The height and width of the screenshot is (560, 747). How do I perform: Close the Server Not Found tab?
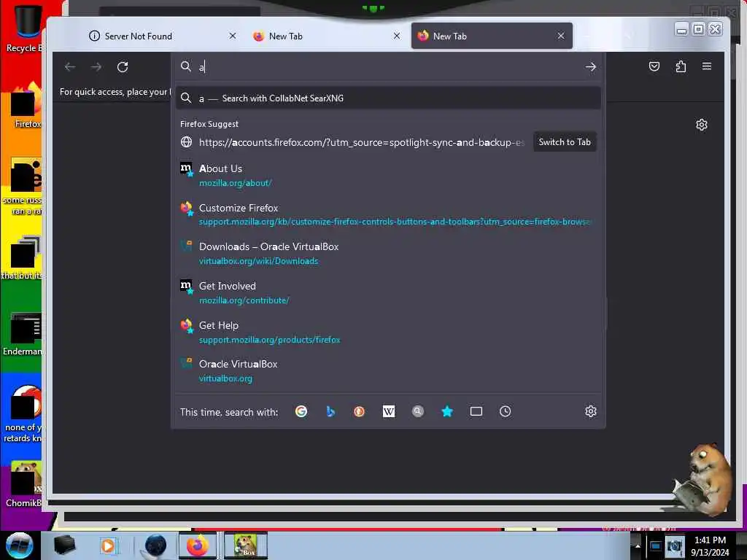tap(233, 36)
